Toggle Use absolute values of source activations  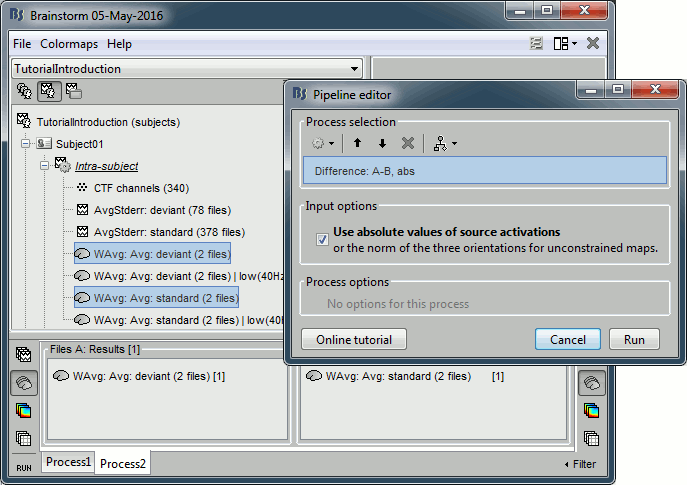(321, 240)
